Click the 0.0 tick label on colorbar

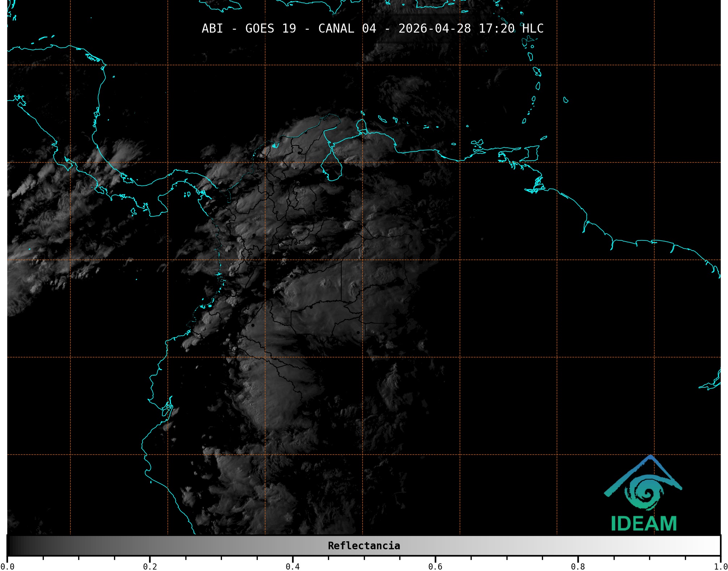click(7, 566)
